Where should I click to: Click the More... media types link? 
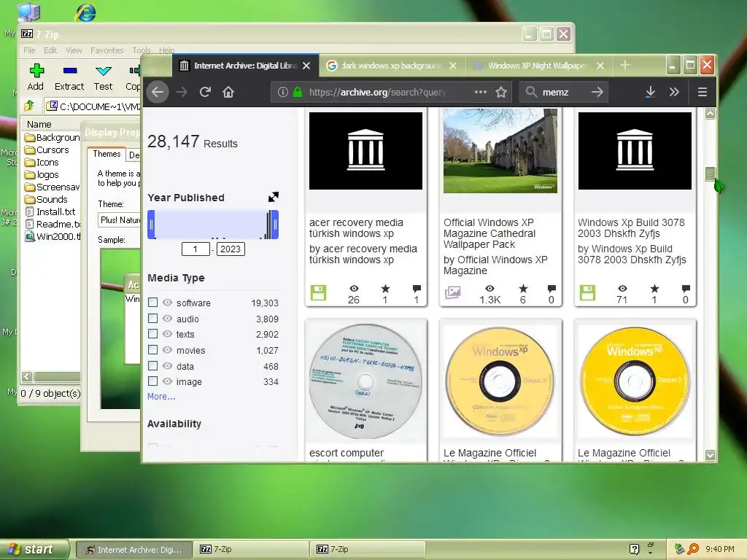pyautogui.click(x=161, y=397)
